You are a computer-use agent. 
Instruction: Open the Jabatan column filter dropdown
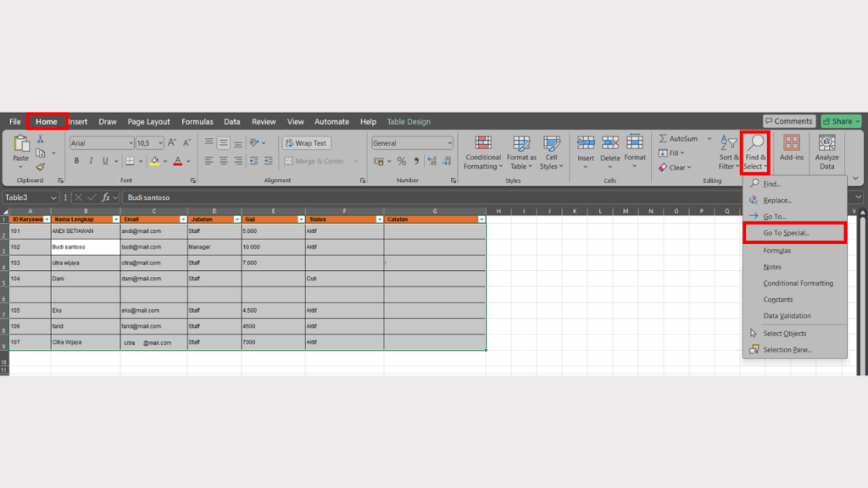coord(236,219)
